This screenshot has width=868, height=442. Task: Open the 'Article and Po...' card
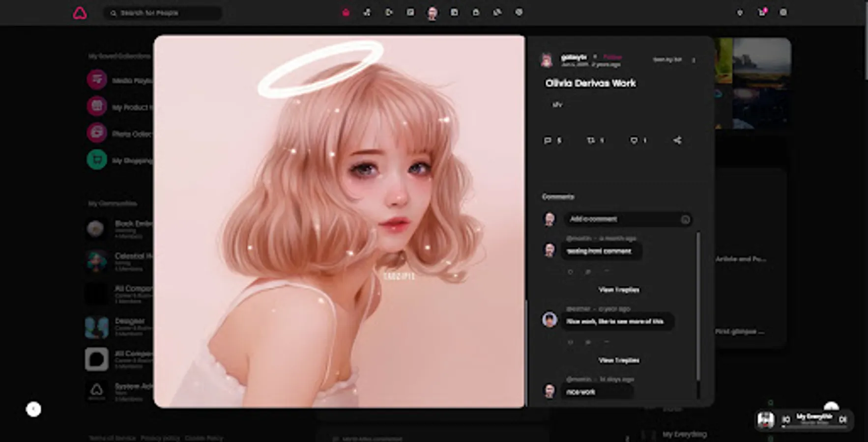[741, 259]
